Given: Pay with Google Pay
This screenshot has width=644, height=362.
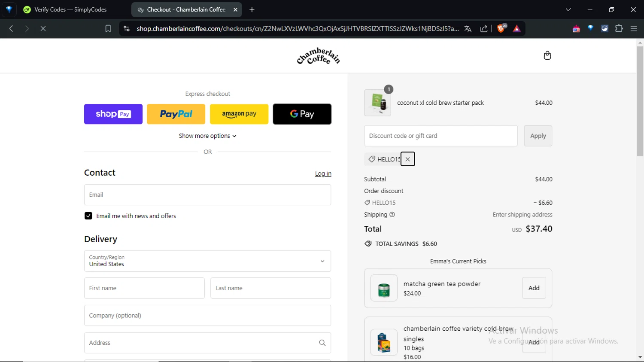Looking at the screenshot, I should point(302,114).
